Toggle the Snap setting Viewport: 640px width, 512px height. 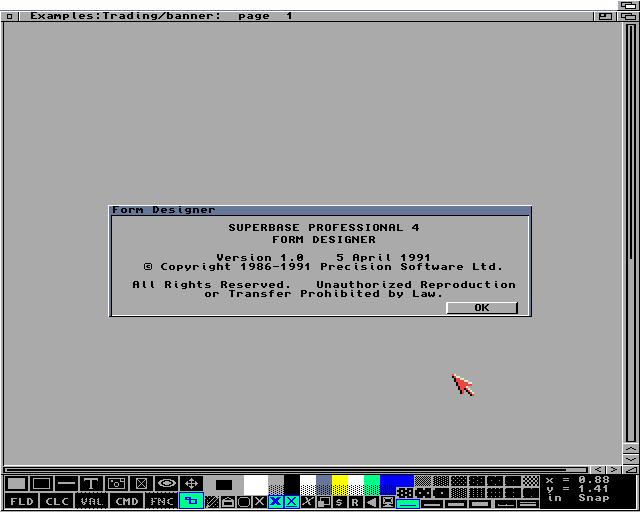pos(594,498)
